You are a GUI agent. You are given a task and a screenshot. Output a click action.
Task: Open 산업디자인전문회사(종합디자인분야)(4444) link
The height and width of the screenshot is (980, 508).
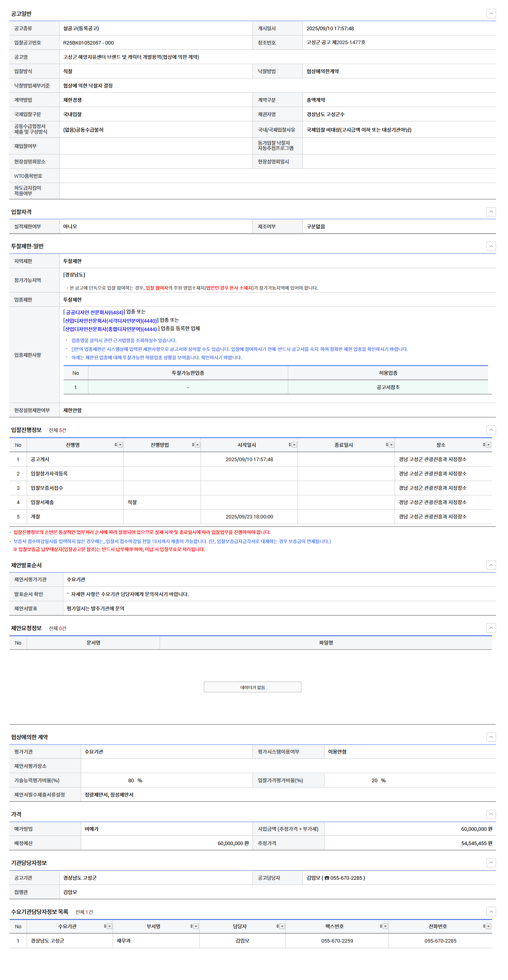tap(110, 329)
